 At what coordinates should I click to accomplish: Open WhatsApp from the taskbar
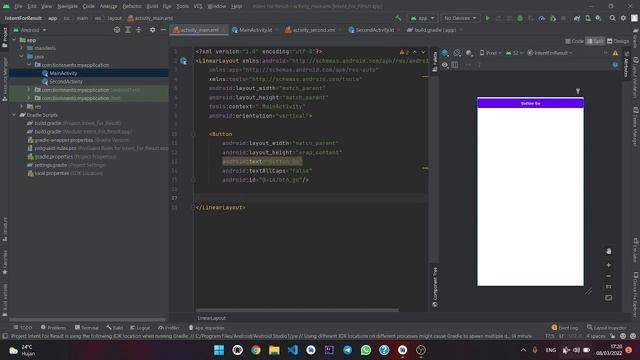(366, 350)
